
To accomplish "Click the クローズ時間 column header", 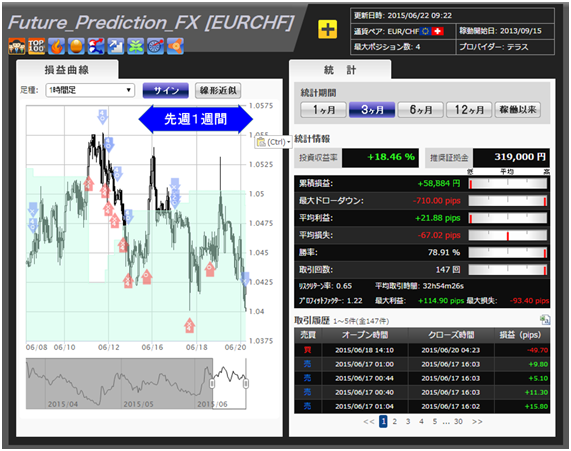I will [451, 335].
